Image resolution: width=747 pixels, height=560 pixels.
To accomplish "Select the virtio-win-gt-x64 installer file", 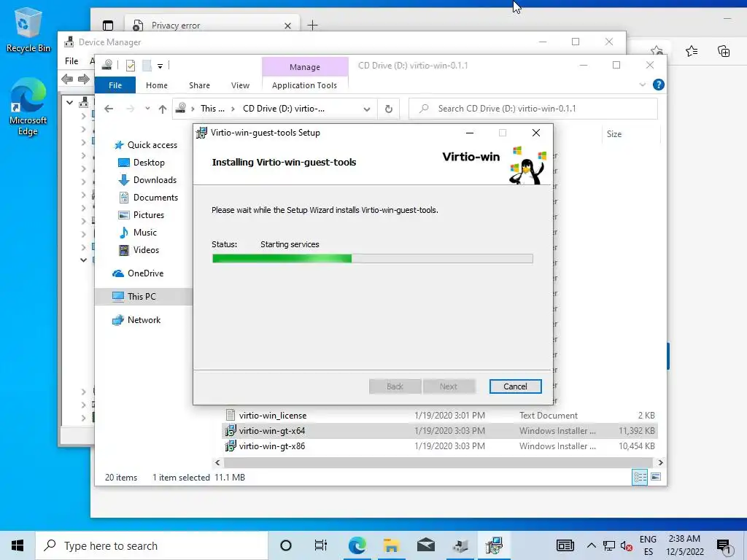I will [x=272, y=430].
